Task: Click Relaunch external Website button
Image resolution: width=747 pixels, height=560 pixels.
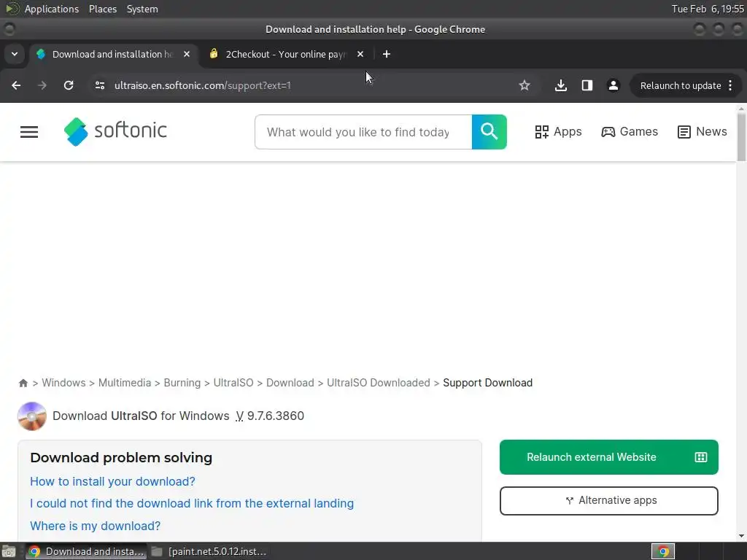Action: pyautogui.click(x=609, y=457)
